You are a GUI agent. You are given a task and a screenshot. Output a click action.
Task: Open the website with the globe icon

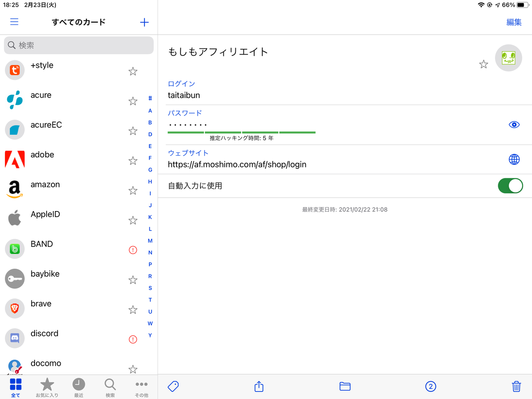[514, 159]
